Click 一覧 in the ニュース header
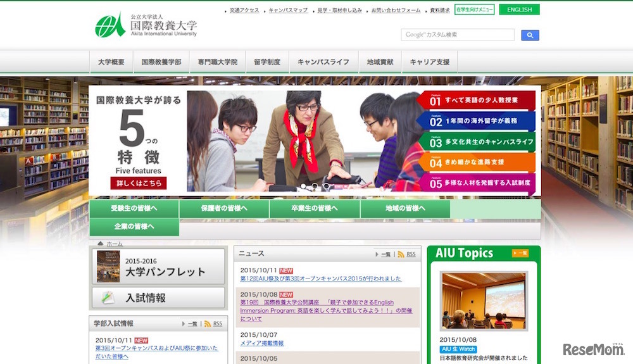 385,254
